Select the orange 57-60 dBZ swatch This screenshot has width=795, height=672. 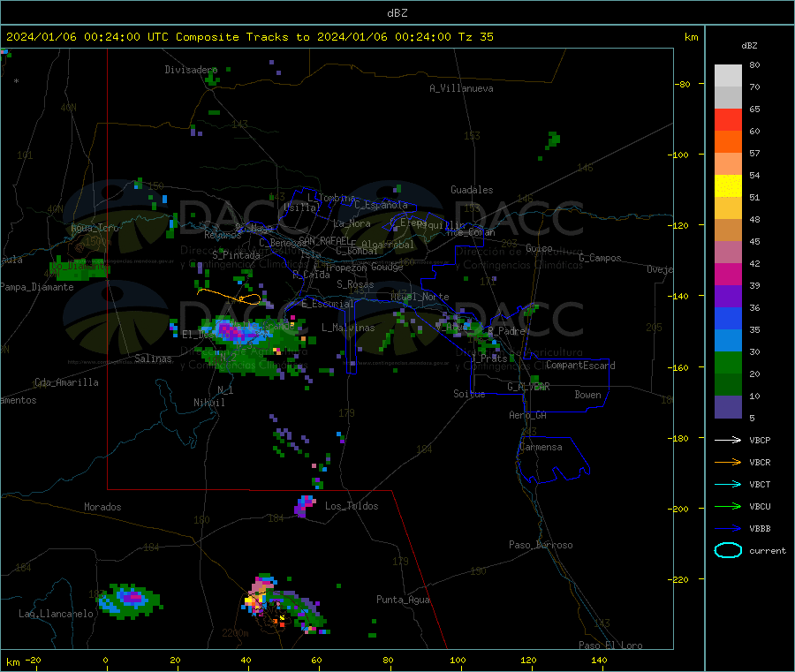728,142
